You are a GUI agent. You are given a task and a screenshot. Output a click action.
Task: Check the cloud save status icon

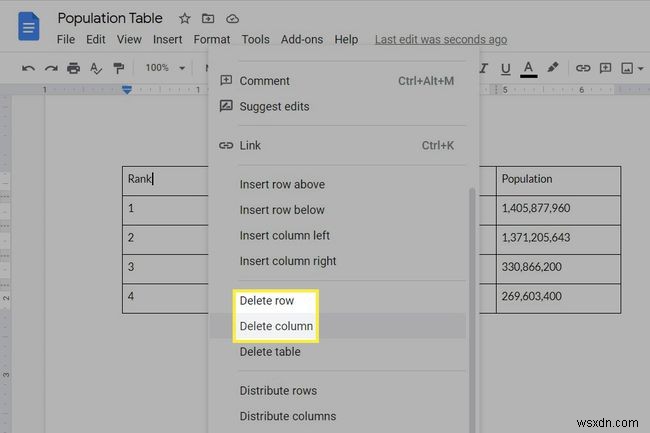[233, 19]
